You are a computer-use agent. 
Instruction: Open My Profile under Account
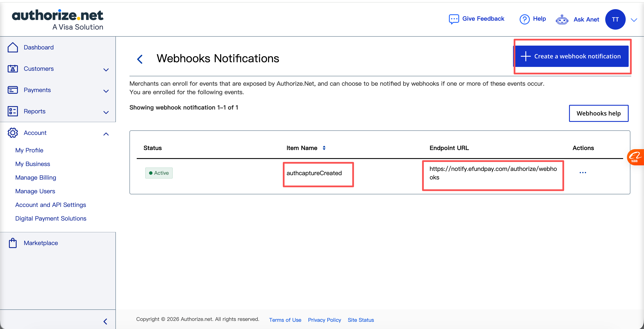click(29, 150)
